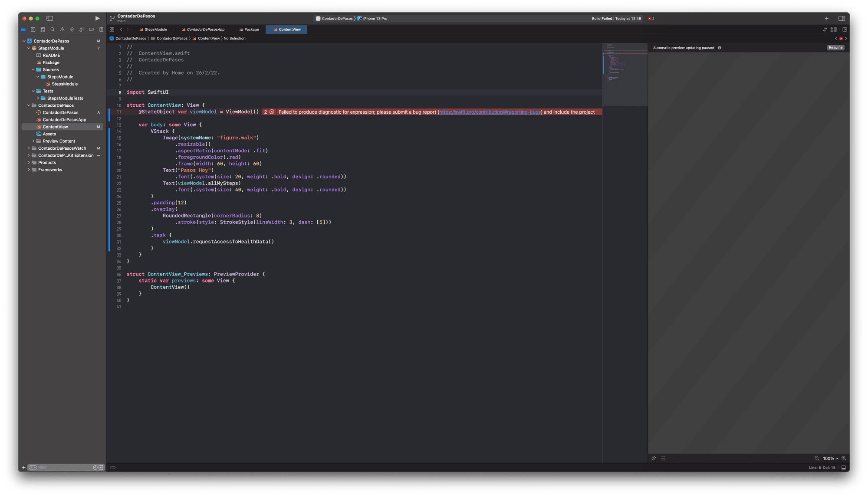Viewport: 868px width, 496px height.
Task: Open the Issue navigator warning icon
Action: pyautogui.click(x=62, y=30)
